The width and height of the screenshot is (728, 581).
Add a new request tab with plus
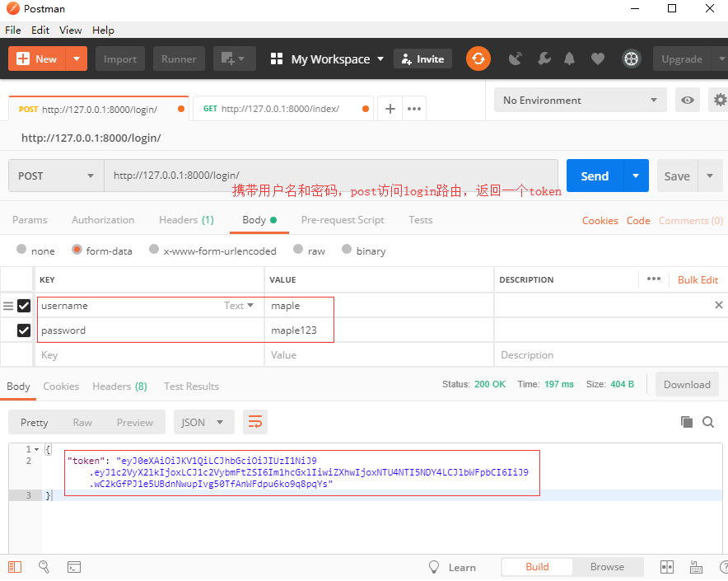(390, 109)
